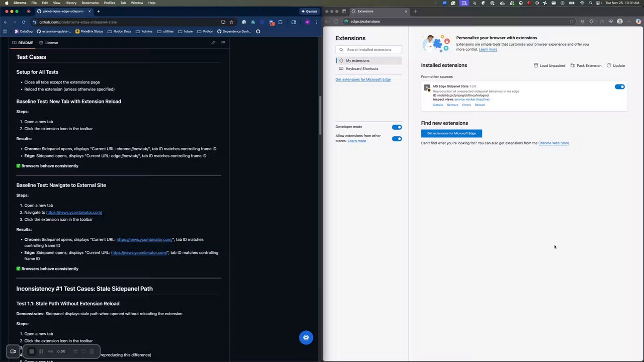Remove the MS Edge Sidpanel State extension
This screenshot has width=644, height=362.
453,105
